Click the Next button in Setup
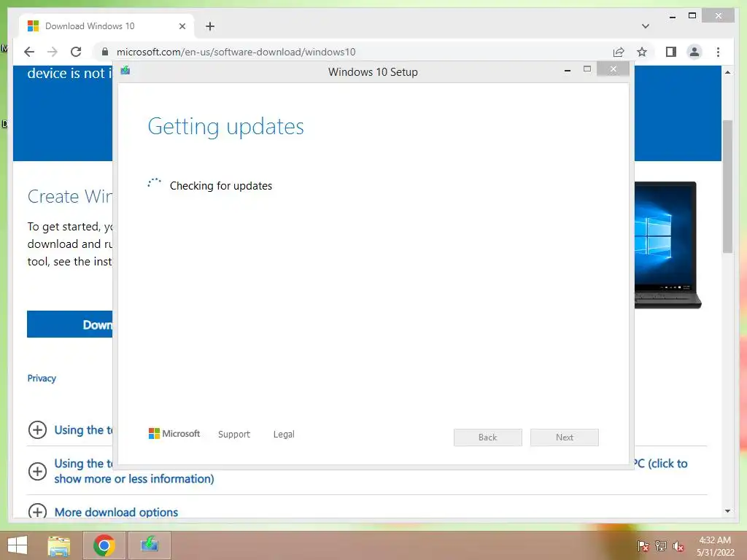 pyautogui.click(x=565, y=437)
